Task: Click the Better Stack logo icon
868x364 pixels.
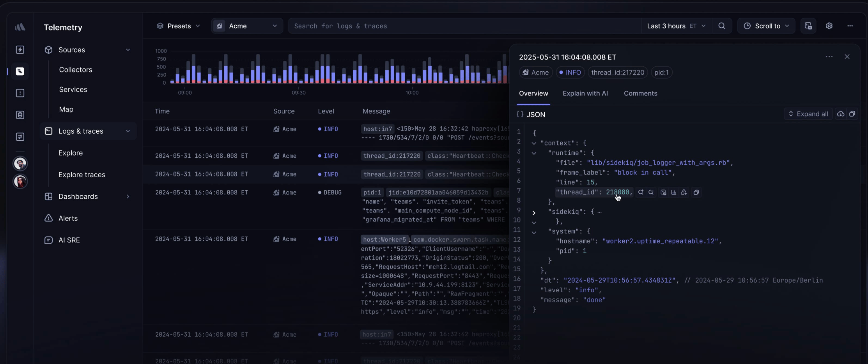Action: click(20, 27)
